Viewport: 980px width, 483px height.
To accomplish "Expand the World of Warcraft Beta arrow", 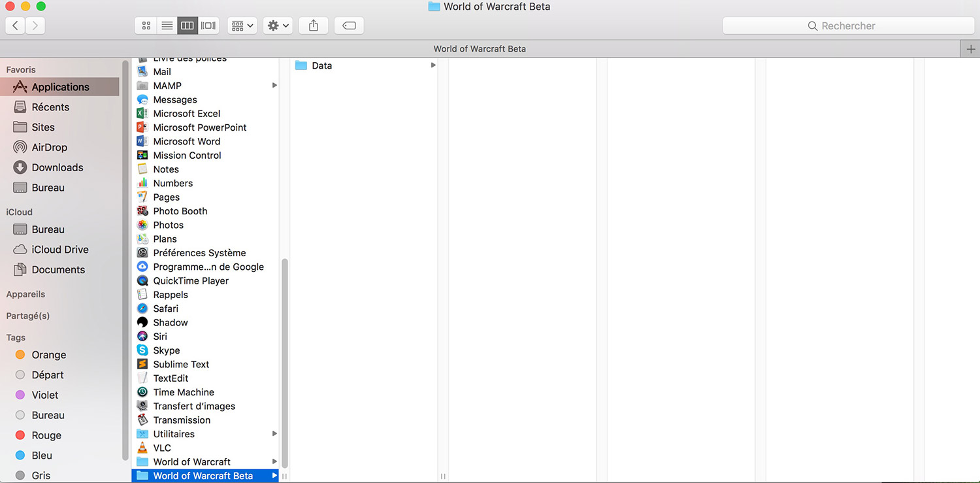I will tap(274, 476).
